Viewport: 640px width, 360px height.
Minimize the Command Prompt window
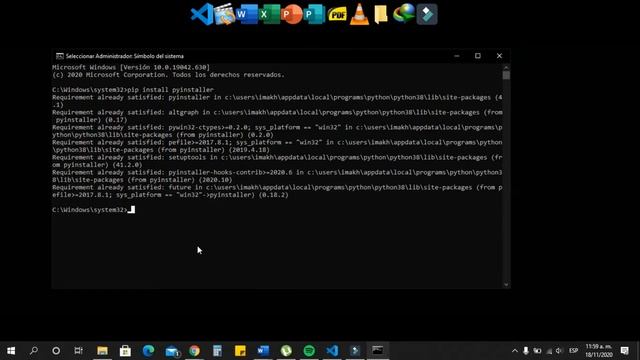[457, 56]
